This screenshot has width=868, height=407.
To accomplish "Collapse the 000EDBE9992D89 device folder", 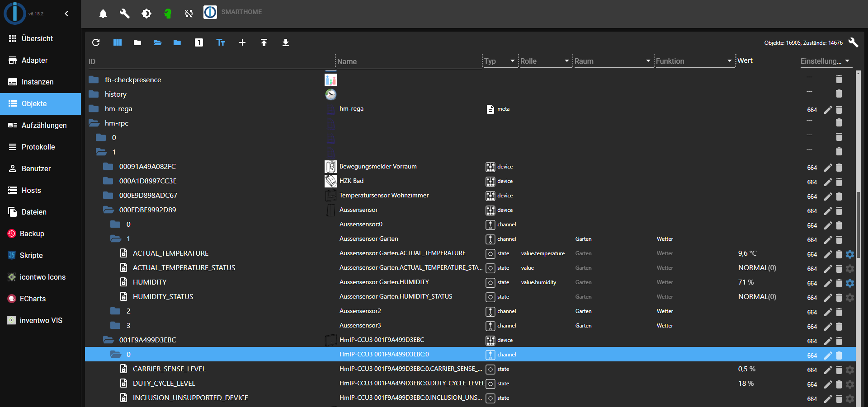I will pyautogui.click(x=108, y=210).
